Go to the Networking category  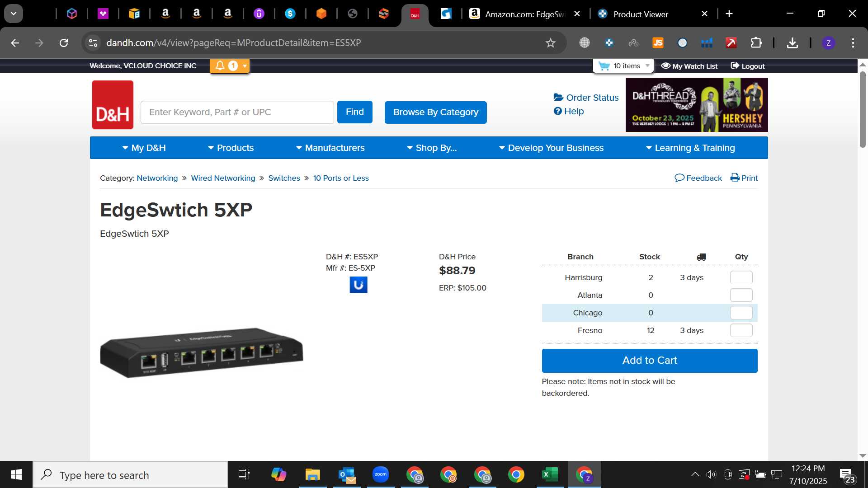[157, 178]
